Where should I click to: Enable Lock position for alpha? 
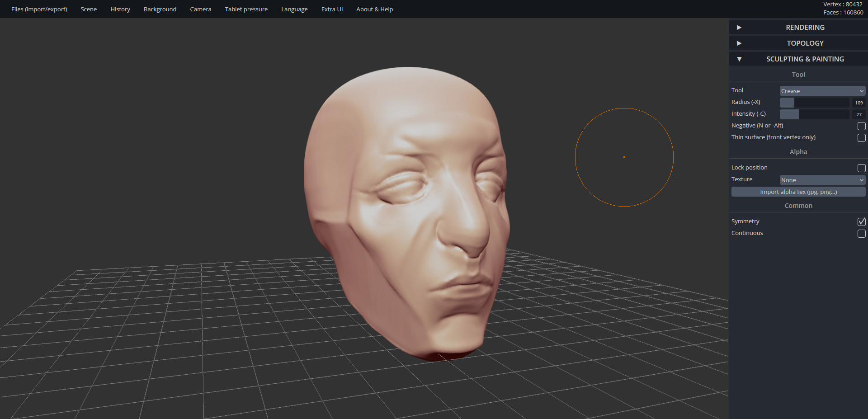[x=861, y=168]
